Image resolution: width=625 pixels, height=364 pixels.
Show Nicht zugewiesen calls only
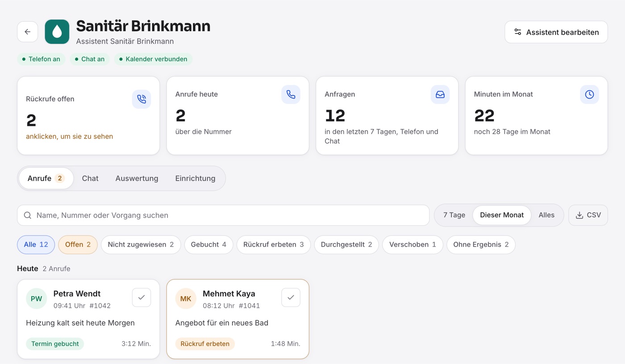[141, 244]
